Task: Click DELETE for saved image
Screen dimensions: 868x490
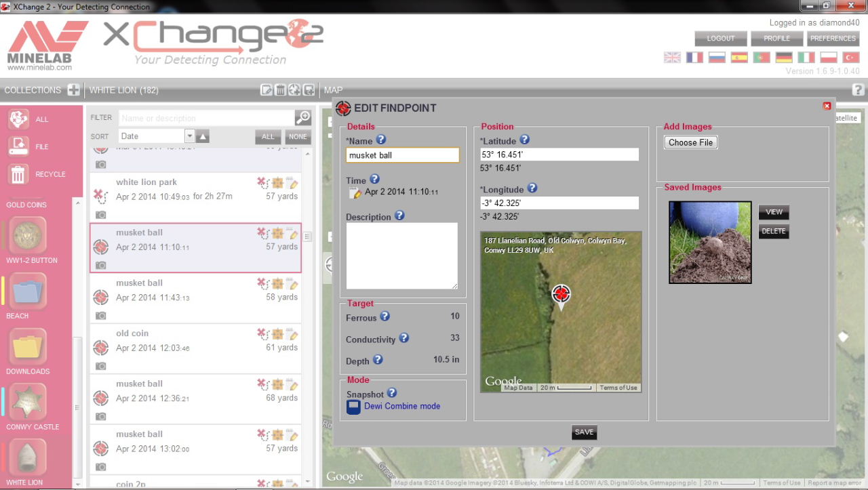Action: (774, 231)
